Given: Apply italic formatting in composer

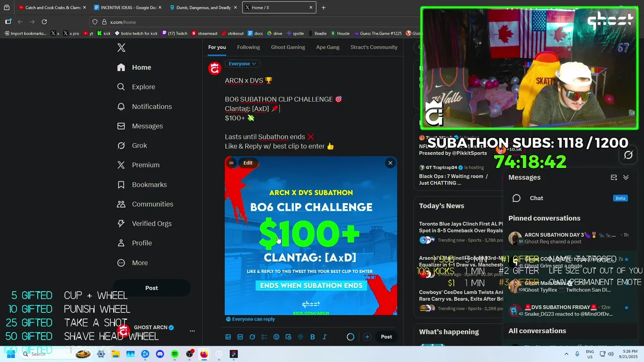Looking at the screenshot, I should point(325,337).
